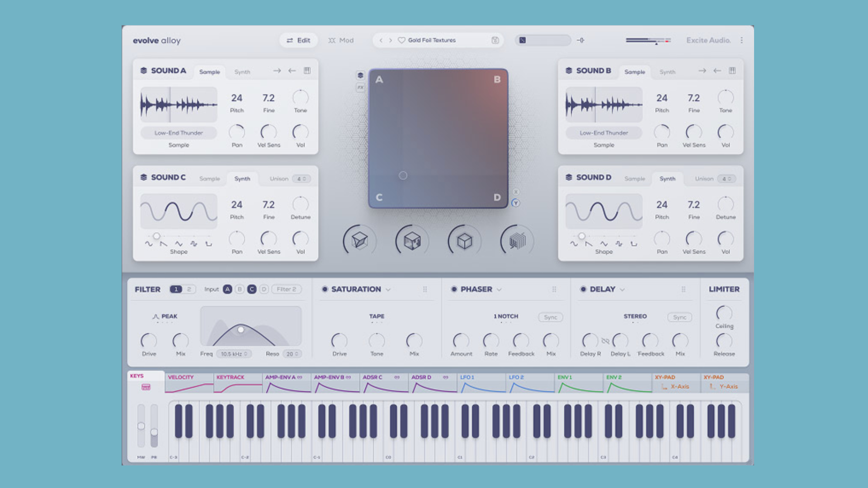Click the Sound C Shape slider handle

[x=156, y=236]
